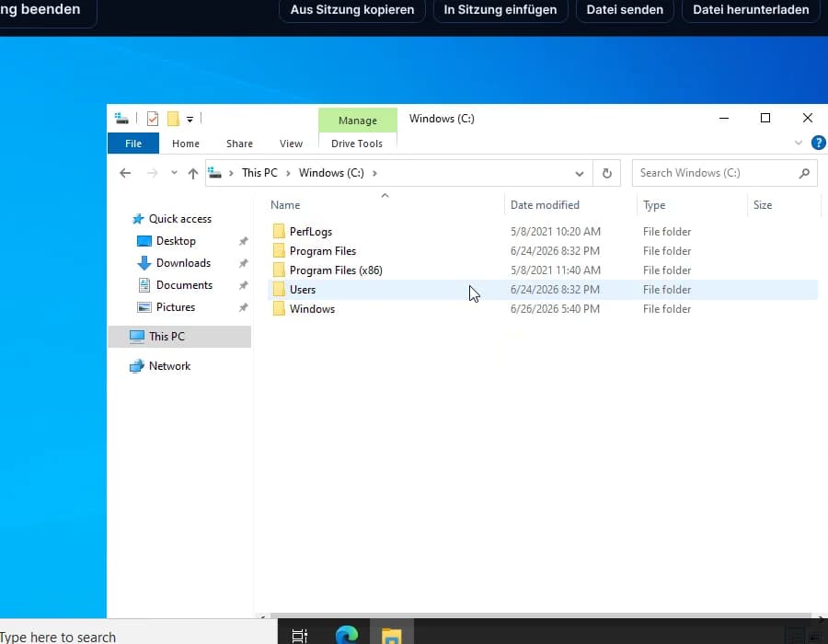Open Documents in the navigation pane
The height and width of the screenshot is (644, 828).
pos(184,285)
